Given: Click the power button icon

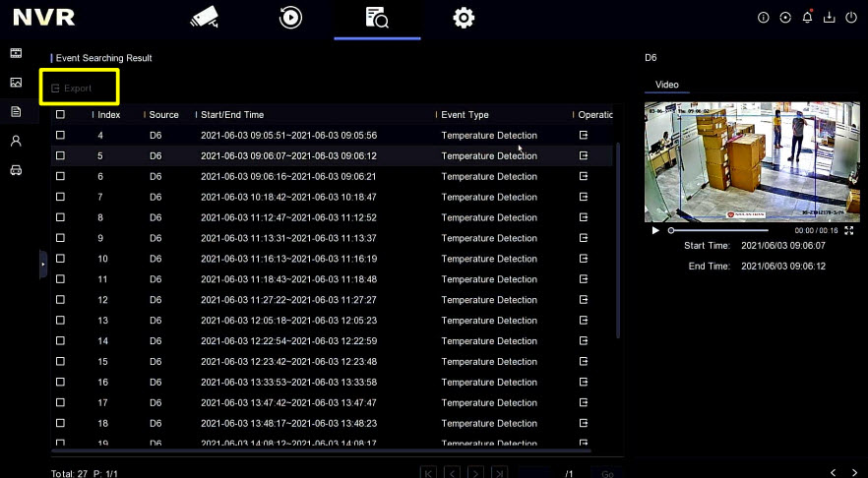Looking at the screenshot, I should (851, 18).
